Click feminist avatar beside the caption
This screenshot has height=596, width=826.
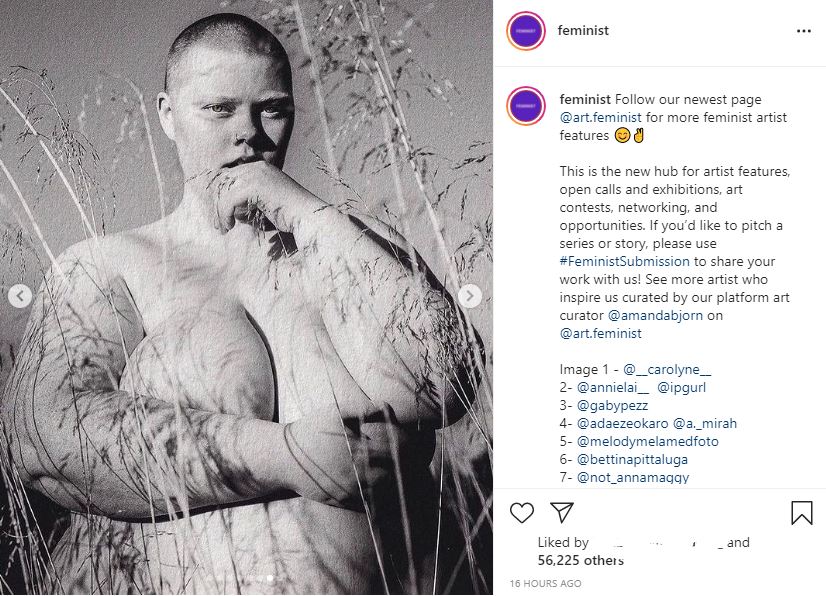tap(526, 106)
